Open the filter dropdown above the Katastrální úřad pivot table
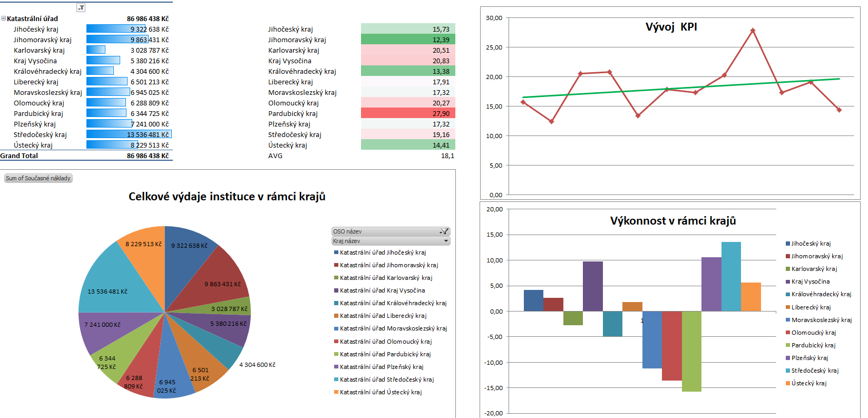This screenshot has width=868, height=418. 81,8
